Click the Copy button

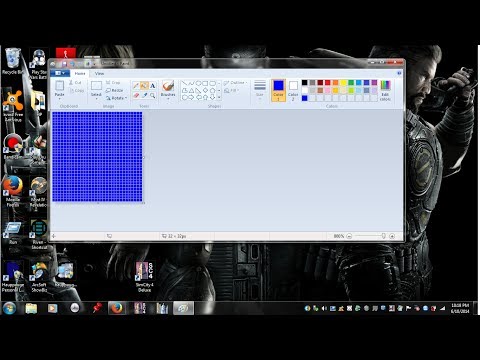coord(76,90)
